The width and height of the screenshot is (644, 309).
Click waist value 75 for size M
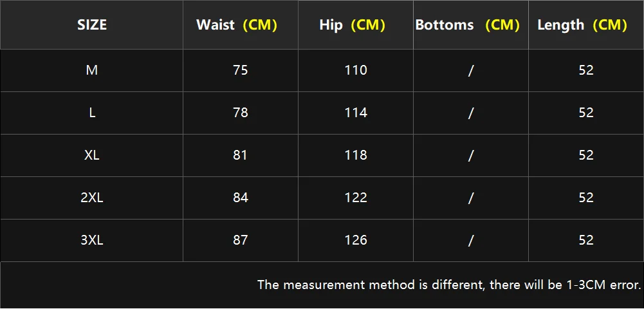[241, 70]
